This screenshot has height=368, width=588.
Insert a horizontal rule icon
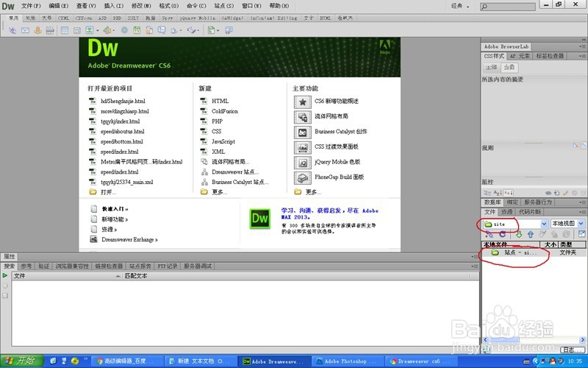coord(50,30)
